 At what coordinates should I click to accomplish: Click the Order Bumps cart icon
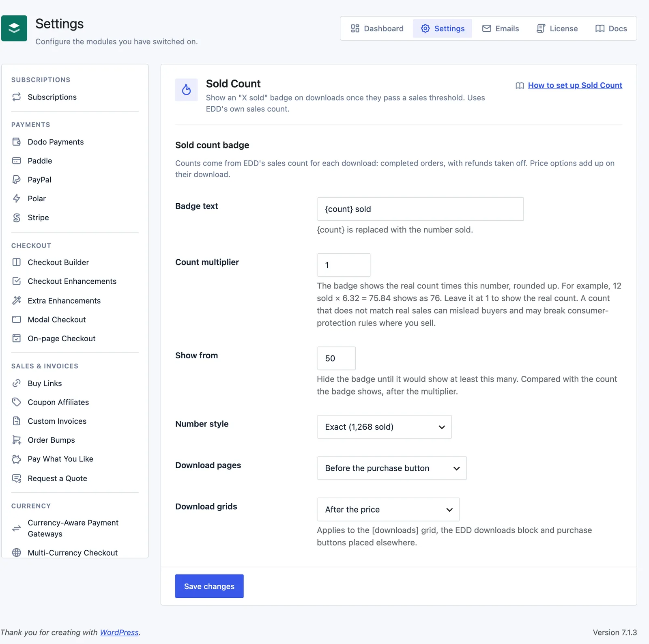click(17, 440)
